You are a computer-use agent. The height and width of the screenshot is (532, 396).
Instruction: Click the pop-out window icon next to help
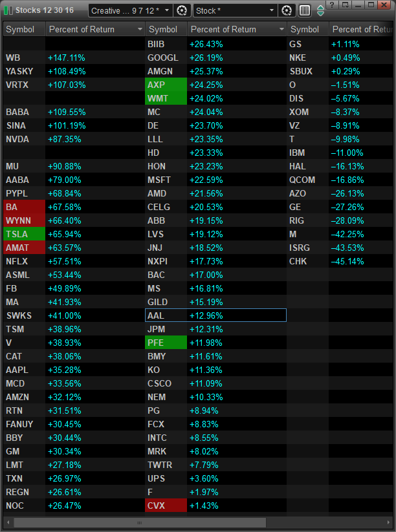(345, 5)
